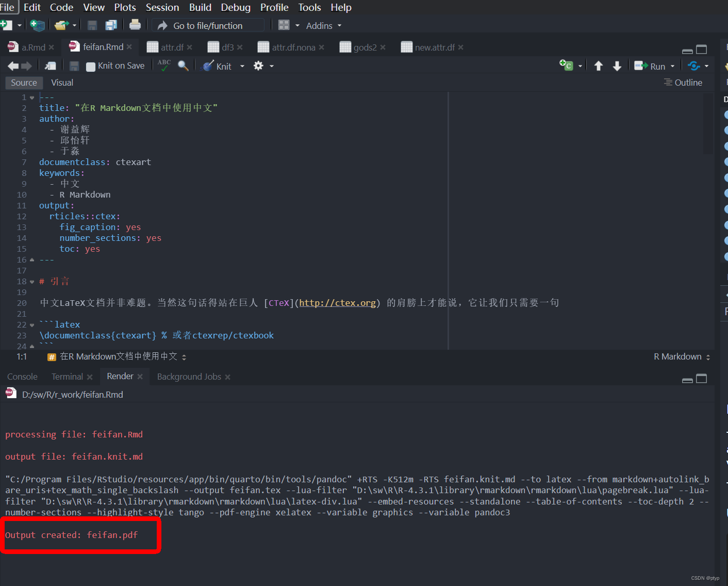Collapse the YAML header fold at line 1
The image size is (728, 586).
32,97
